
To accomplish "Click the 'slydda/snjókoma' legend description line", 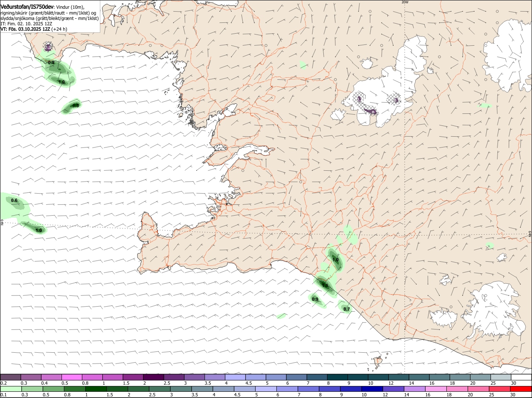I will pos(49,18).
